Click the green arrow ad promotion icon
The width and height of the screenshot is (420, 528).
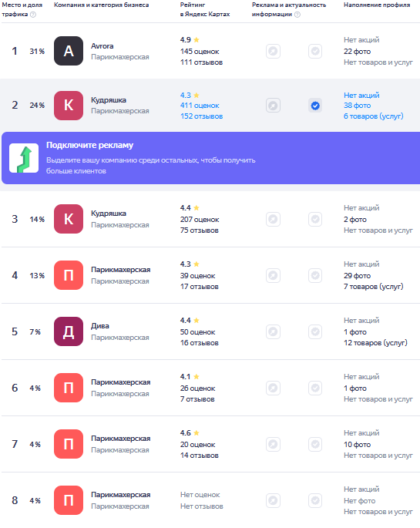click(x=24, y=158)
